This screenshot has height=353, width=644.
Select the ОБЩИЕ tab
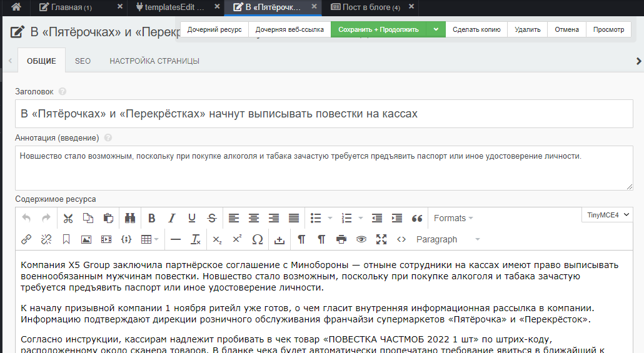point(41,61)
